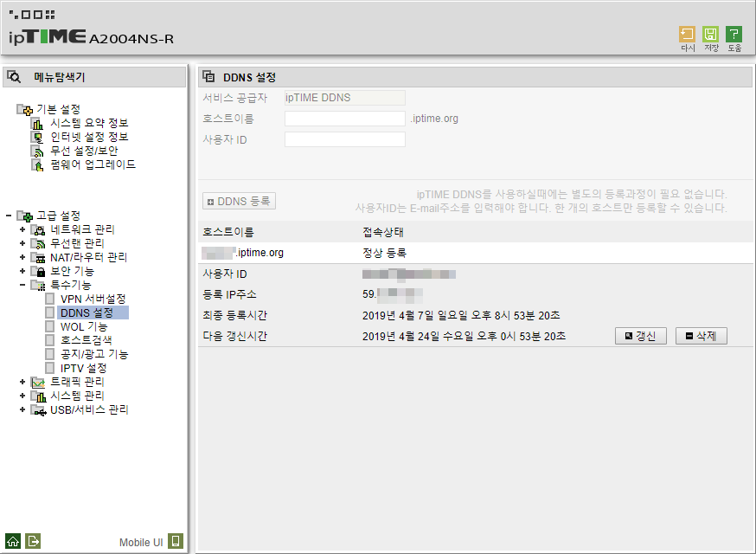Screen dimensions: 756x554
Task: Open WOL 기능 menu item
Action: click(x=84, y=326)
